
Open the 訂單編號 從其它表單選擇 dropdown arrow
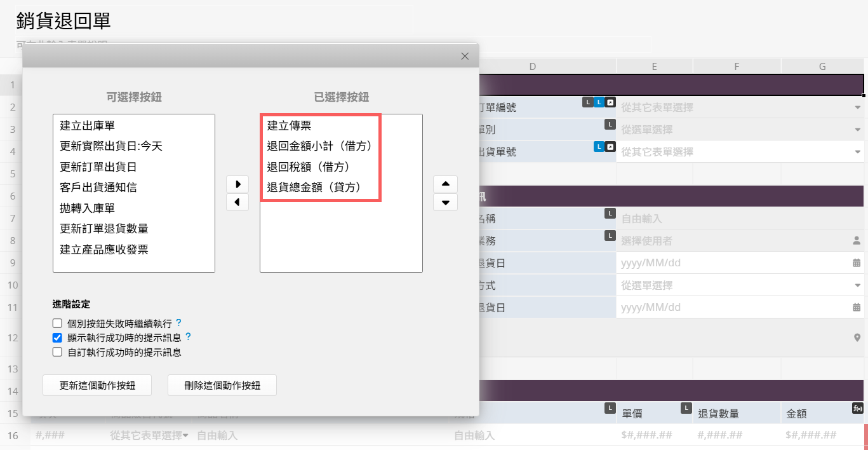[x=857, y=107]
